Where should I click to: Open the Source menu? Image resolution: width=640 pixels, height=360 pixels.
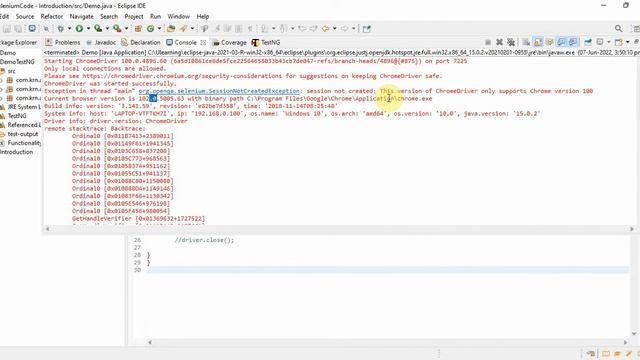click(x=25, y=16)
